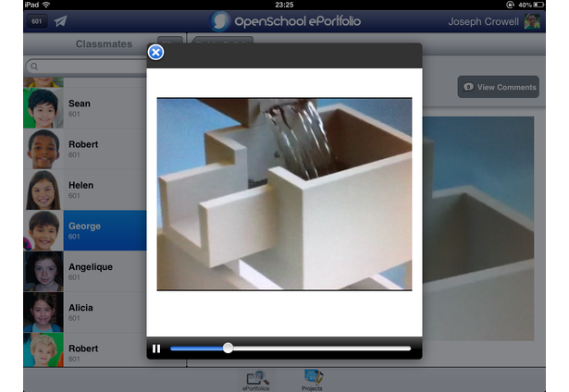Tap Angelique's avatar photo

coord(43,272)
